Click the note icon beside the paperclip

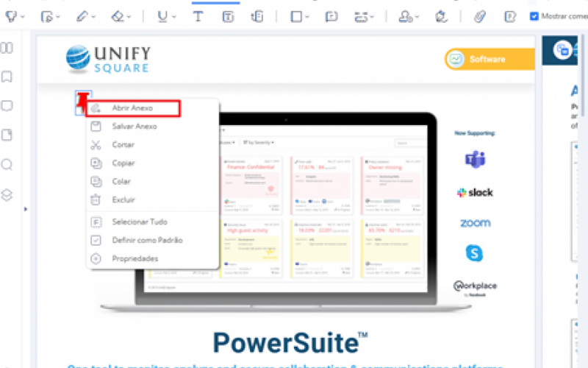[510, 16]
